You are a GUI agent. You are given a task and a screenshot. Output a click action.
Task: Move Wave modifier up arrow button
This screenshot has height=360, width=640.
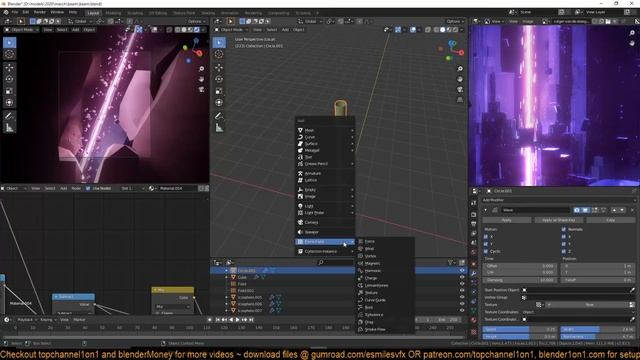pyautogui.click(x=614, y=210)
